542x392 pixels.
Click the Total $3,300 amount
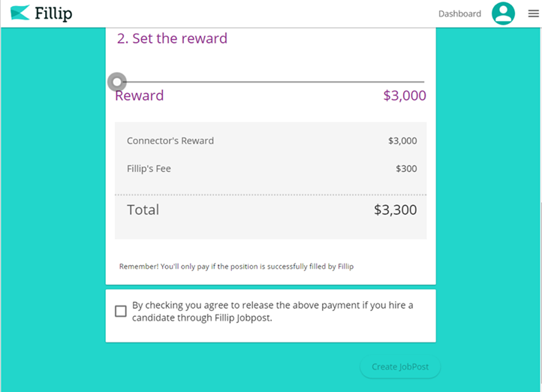click(x=396, y=210)
